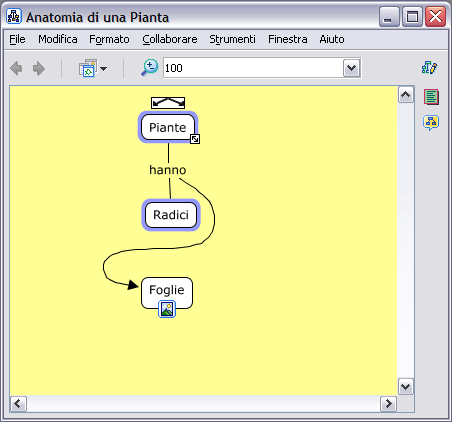Open the image resource icon under Foglie
Viewport: 452px width, 422px height.
167,309
